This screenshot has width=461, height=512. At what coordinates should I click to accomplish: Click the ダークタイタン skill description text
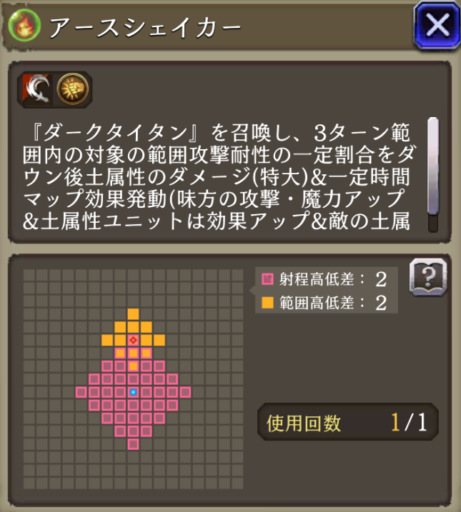219,177
